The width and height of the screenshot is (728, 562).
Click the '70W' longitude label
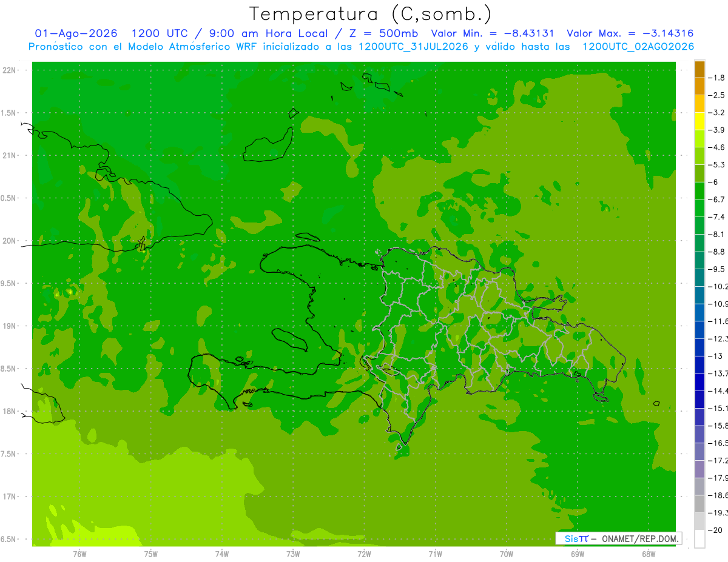(x=507, y=554)
